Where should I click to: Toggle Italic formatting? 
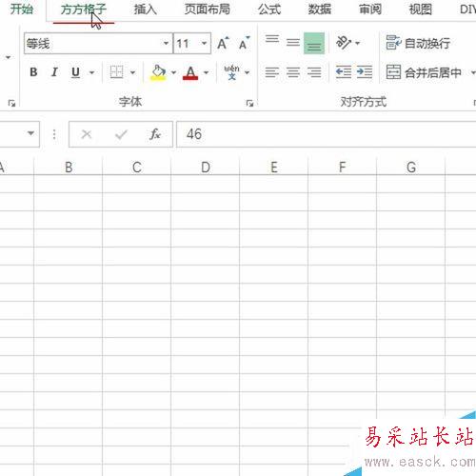click(x=54, y=72)
